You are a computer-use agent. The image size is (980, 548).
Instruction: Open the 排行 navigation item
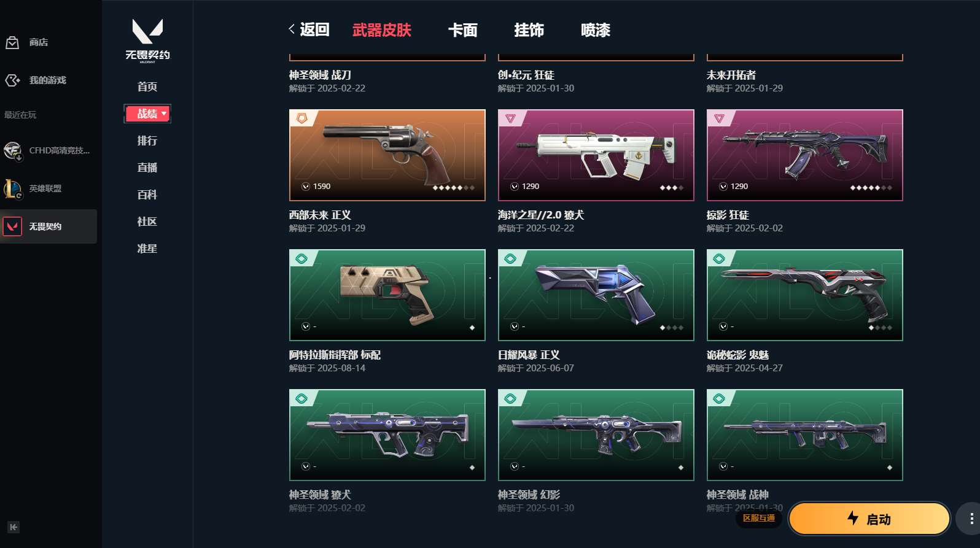click(x=147, y=141)
